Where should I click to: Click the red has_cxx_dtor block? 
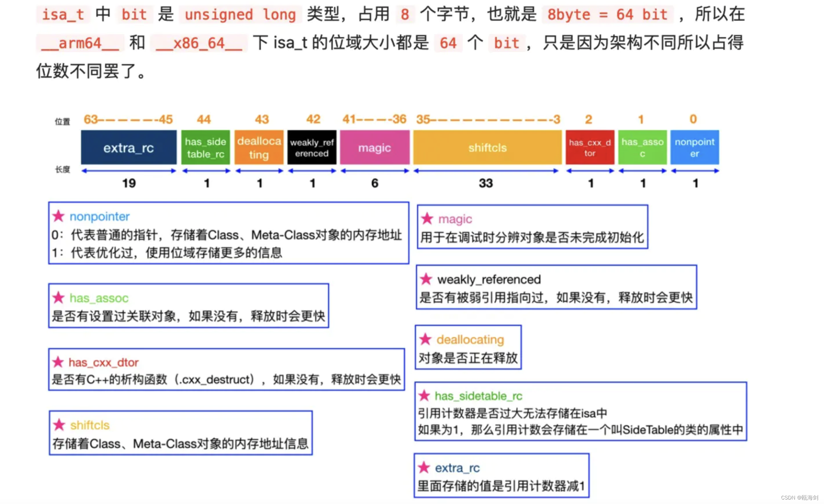click(x=590, y=147)
